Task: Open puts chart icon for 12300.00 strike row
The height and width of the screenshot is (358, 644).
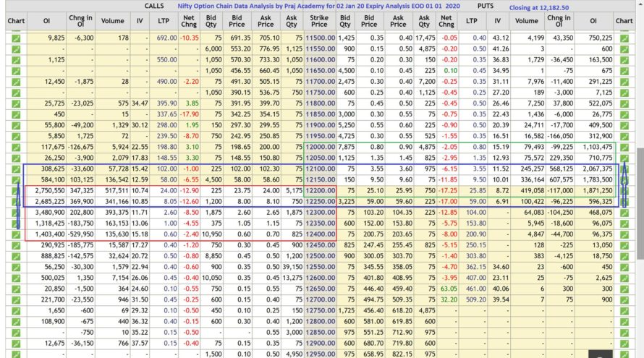Action: tap(624, 213)
